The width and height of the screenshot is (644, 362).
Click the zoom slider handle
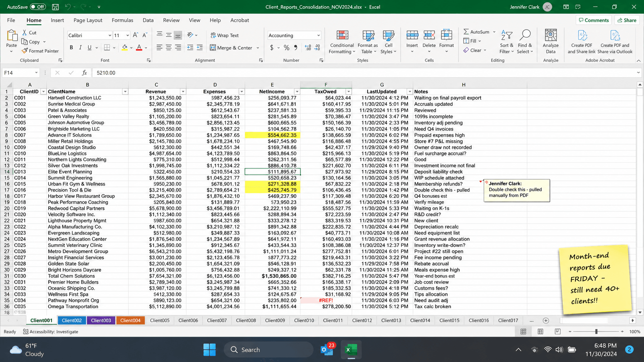596,331
